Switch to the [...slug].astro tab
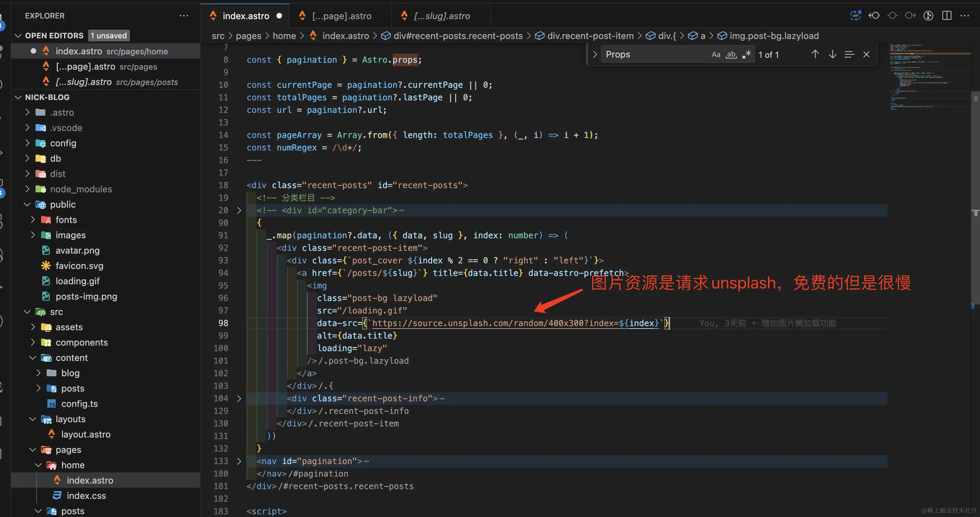The height and width of the screenshot is (517, 980). coord(442,16)
